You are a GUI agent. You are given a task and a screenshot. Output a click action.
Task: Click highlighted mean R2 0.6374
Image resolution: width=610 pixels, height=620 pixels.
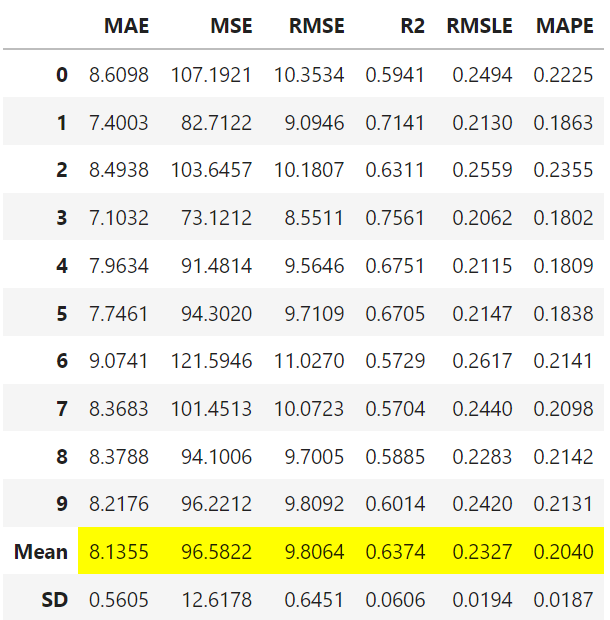point(395,552)
